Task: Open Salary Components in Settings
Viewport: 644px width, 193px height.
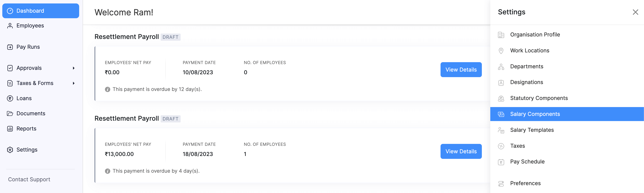Action: [x=535, y=114]
